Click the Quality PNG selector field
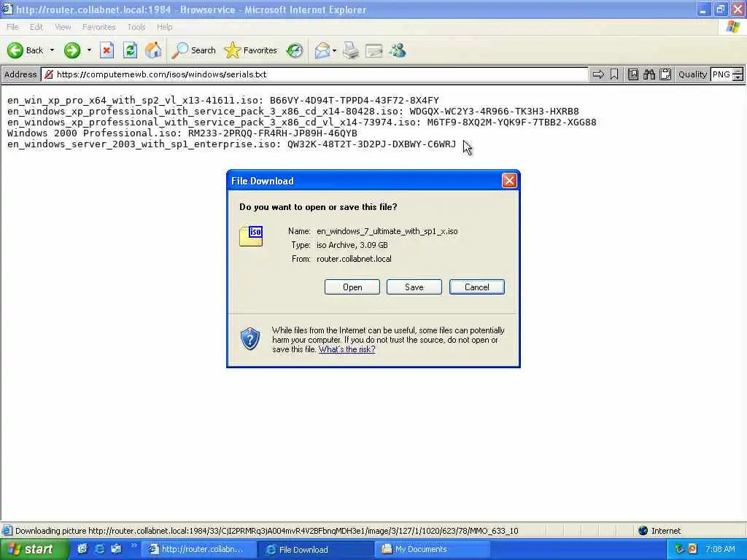Screen dimensions: 747x560 pyautogui.click(x=721, y=74)
